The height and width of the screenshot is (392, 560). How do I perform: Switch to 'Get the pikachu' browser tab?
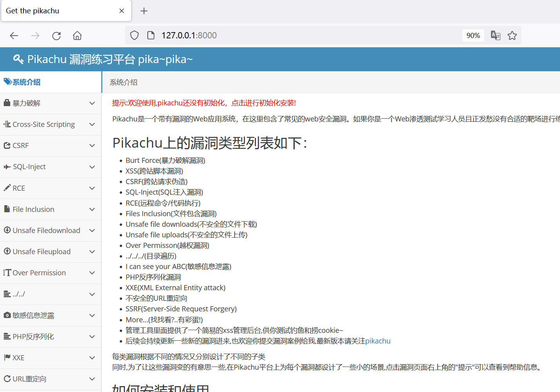(65, 11)
